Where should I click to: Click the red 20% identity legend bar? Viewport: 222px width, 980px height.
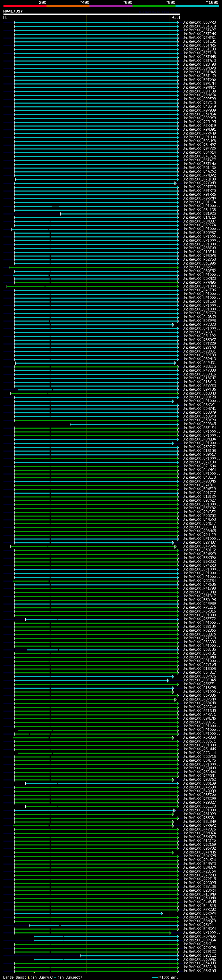tap(25, 6)
